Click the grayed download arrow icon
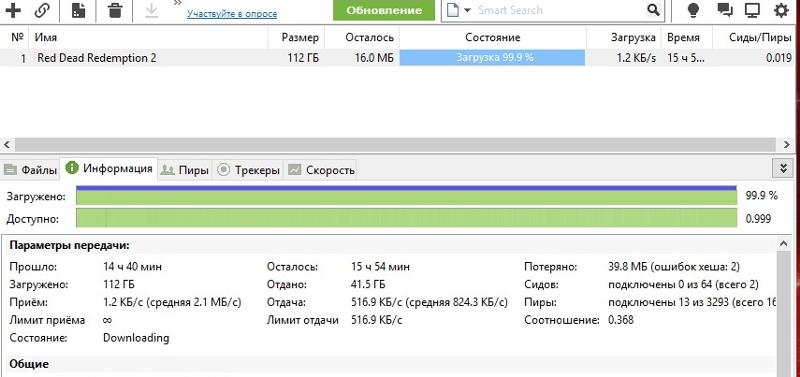This screenshot has width=800, height=377. tap(152, 10)
